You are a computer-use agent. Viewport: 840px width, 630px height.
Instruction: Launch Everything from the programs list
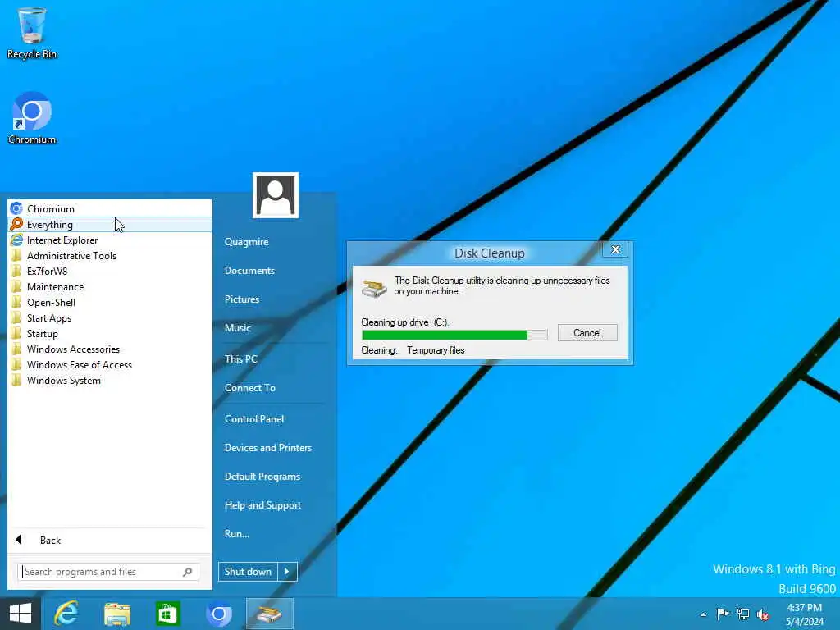(x=110, y=225)
